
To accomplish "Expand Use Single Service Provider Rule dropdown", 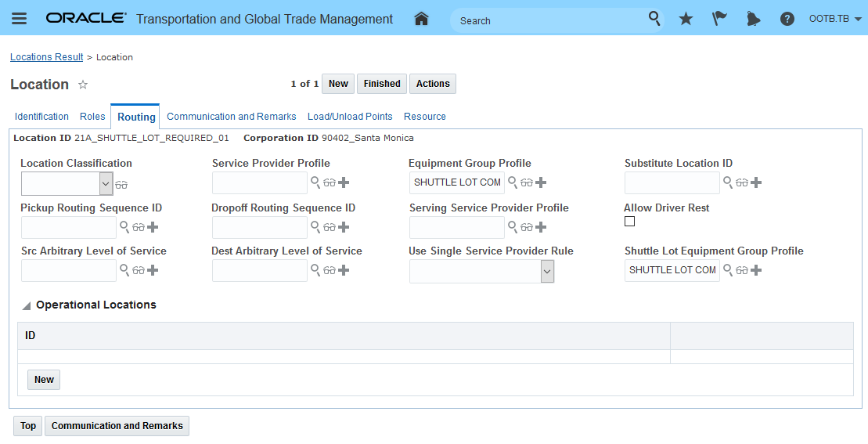I will (x=547, y=272).
